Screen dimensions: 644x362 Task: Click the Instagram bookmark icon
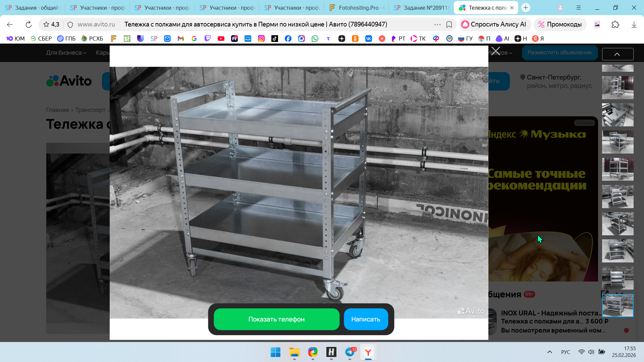pos(261,39)
